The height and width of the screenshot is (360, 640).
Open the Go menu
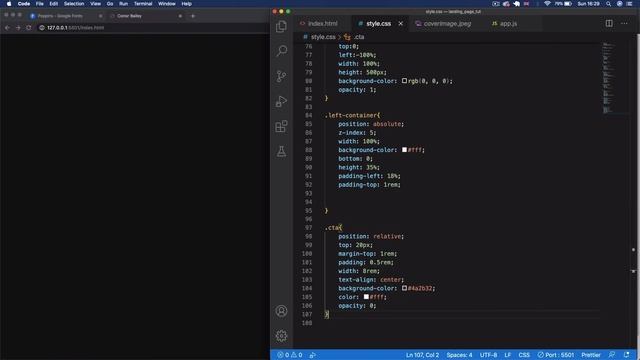coord(110,4)
